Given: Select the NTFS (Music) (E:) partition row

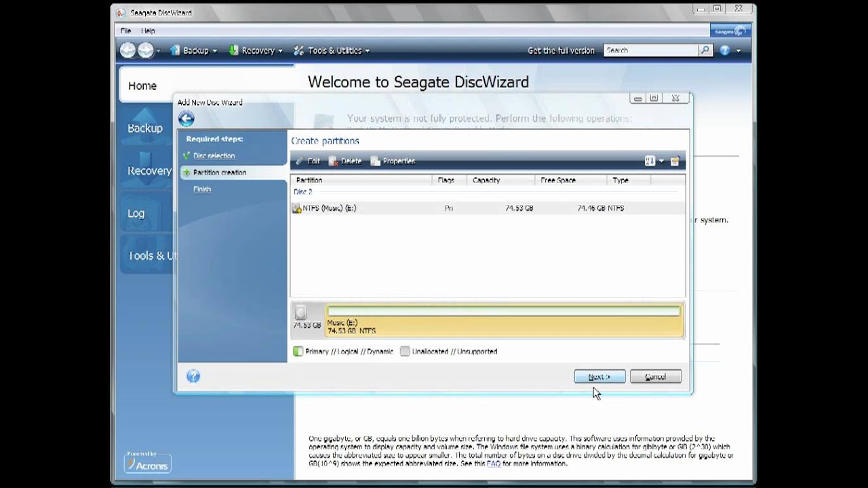Looking at the screenshot, I should click(x=488, y=208).
